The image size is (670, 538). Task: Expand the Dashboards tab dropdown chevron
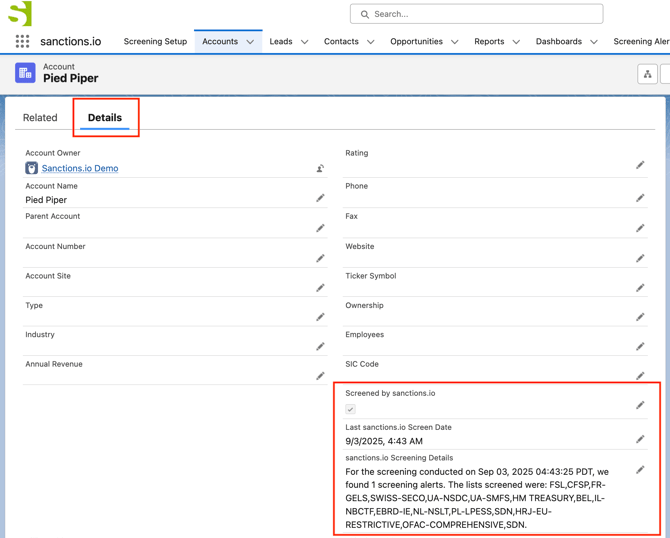tap(594, 41)
